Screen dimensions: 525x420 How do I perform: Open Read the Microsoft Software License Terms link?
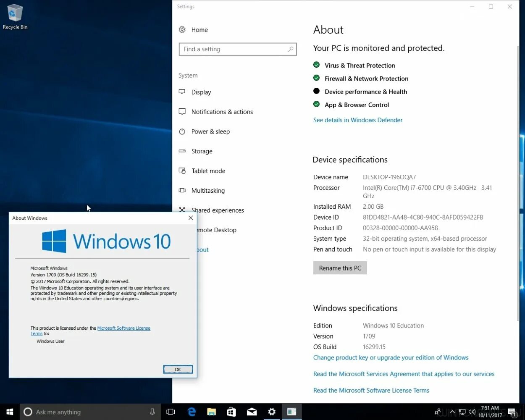(x=371, y=391)
